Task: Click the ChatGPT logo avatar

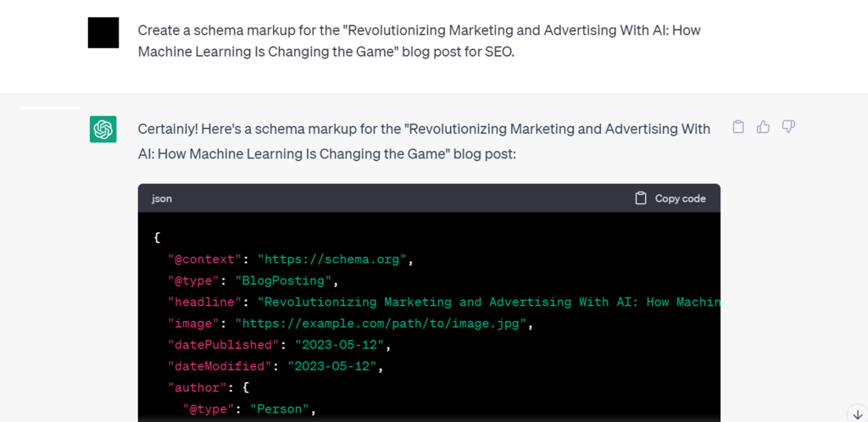Action: coord(103,130)
